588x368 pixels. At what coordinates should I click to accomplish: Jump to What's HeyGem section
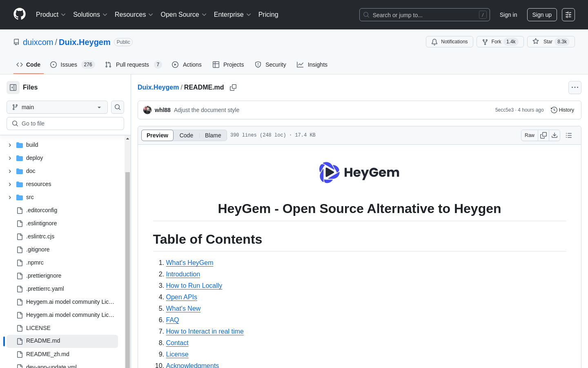[x=189, y=263]
